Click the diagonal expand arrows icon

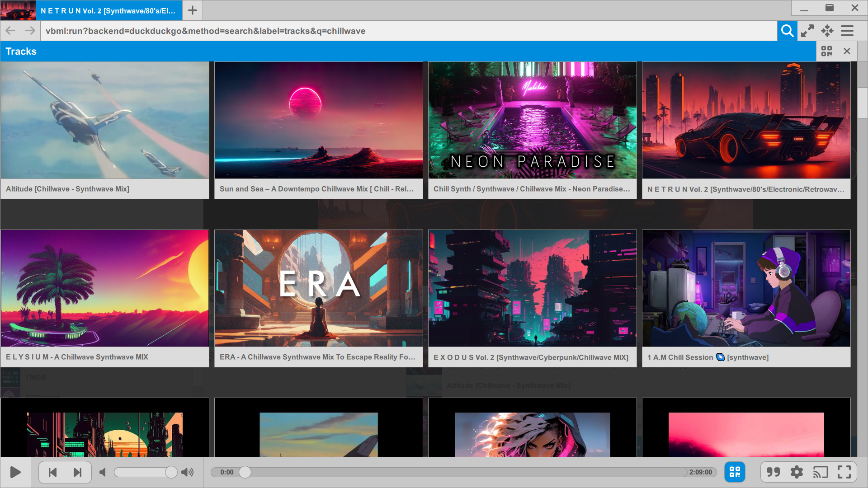click(x=807, y=31)
